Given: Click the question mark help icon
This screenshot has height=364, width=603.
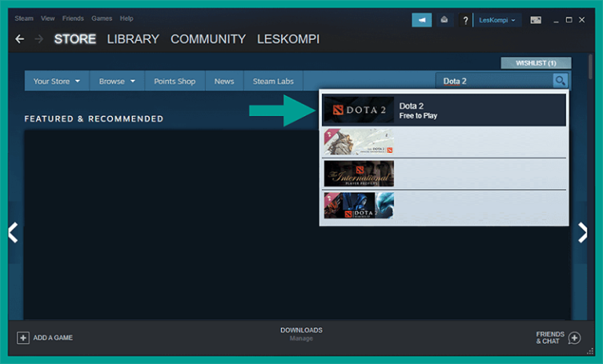Looking at the screenshot, I should [x=466, y=20].
